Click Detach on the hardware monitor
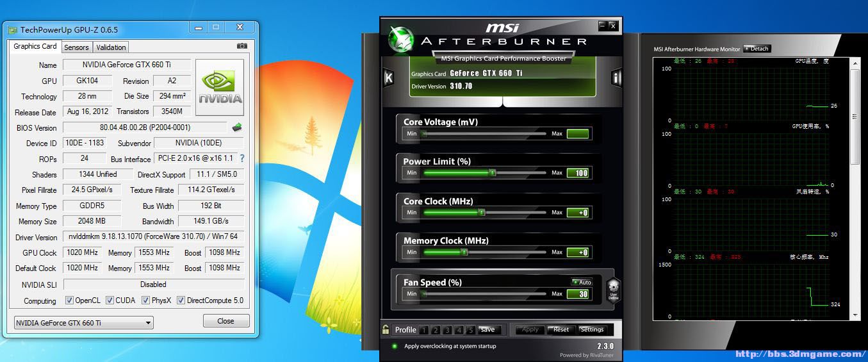 coord(757,49)
